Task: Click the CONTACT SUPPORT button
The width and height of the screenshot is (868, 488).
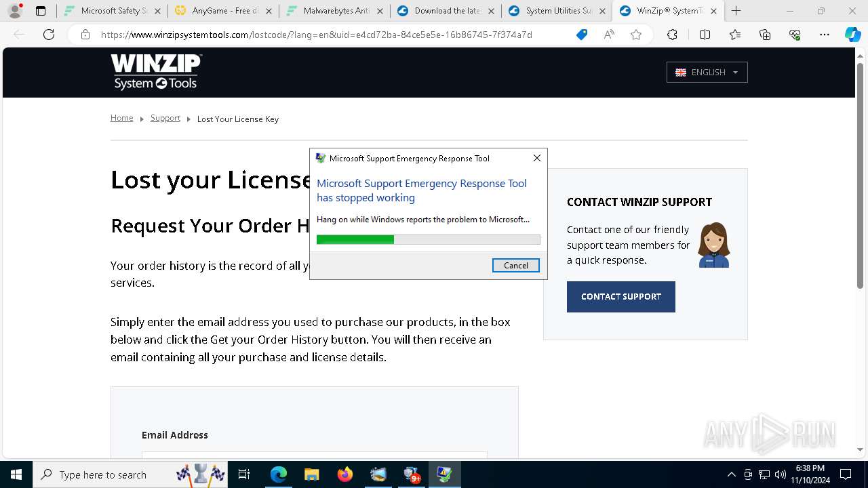Action: (621, 297)
